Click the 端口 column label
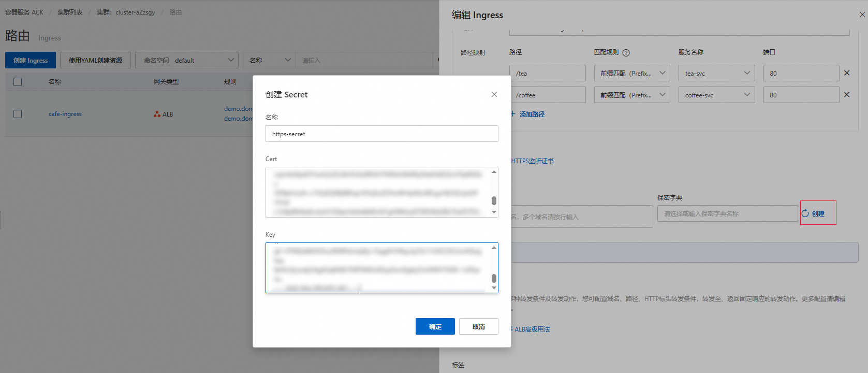 [x=769, y=52]
